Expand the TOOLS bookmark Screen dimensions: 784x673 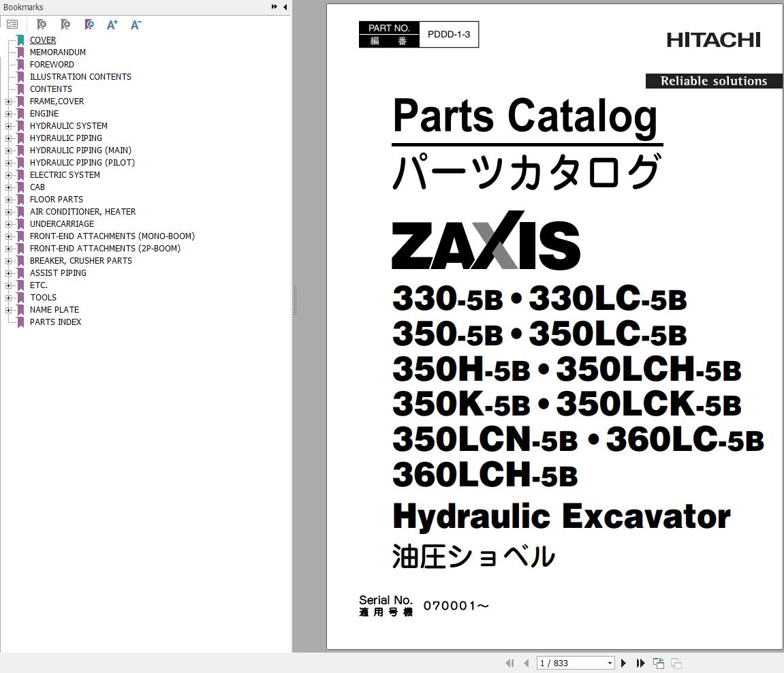tap(8, 298)
